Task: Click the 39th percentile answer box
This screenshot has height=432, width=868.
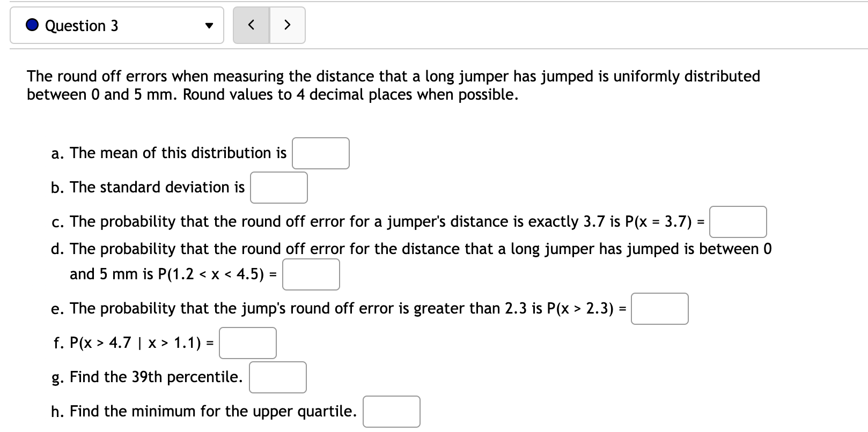Action: point(277,377)
